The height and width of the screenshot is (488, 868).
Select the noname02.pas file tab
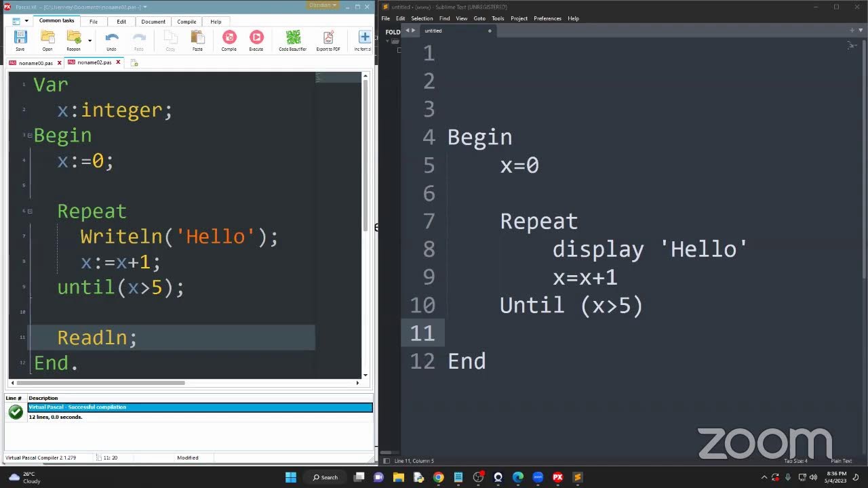point(94,62)
